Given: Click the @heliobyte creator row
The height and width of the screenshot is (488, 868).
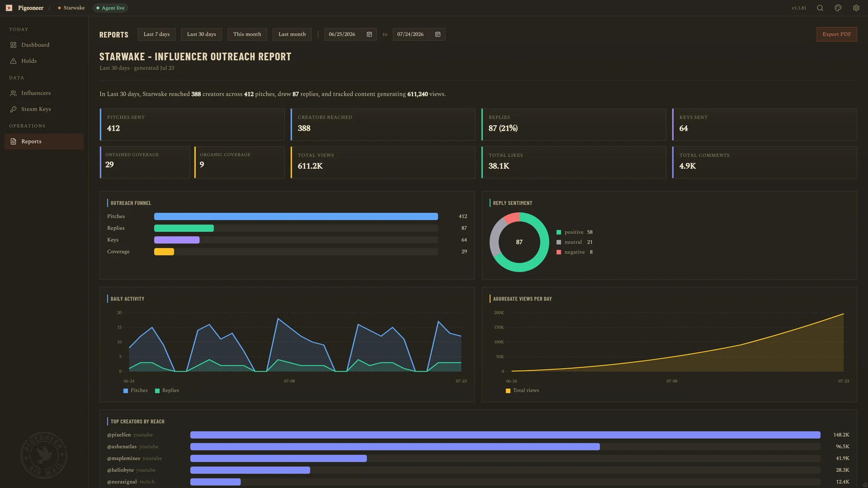Looking at the screenshot, I should tap(478, 470).
